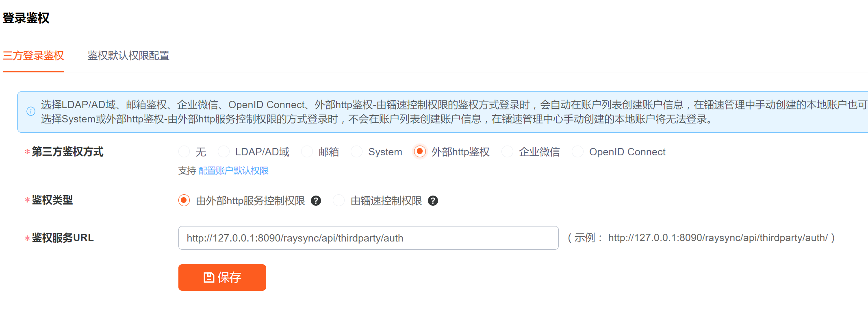
Task: Select the 无 authentication option
Action: coord(184,152)
